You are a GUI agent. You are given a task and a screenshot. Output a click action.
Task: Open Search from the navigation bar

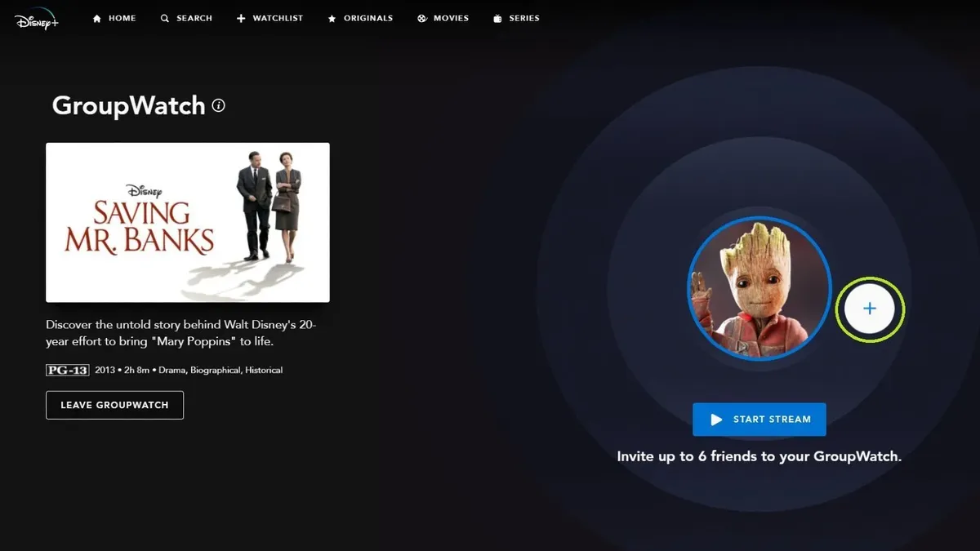[x=186, y=18]
